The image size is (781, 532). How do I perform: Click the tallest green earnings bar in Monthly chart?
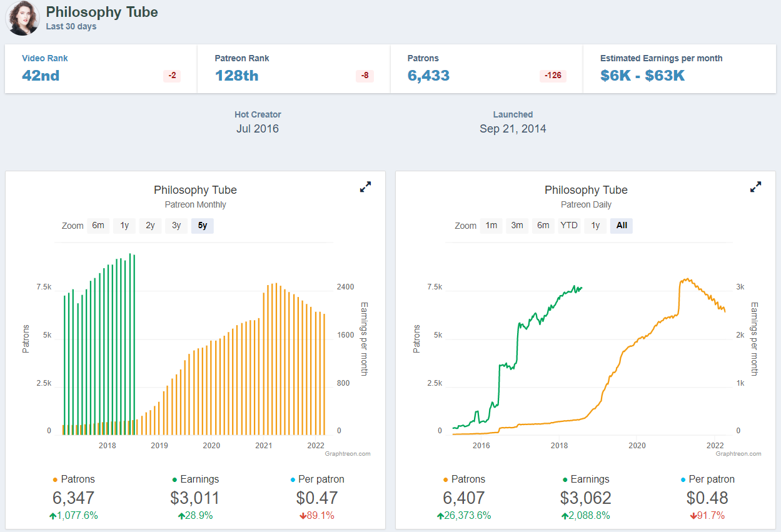coord(130,344)
